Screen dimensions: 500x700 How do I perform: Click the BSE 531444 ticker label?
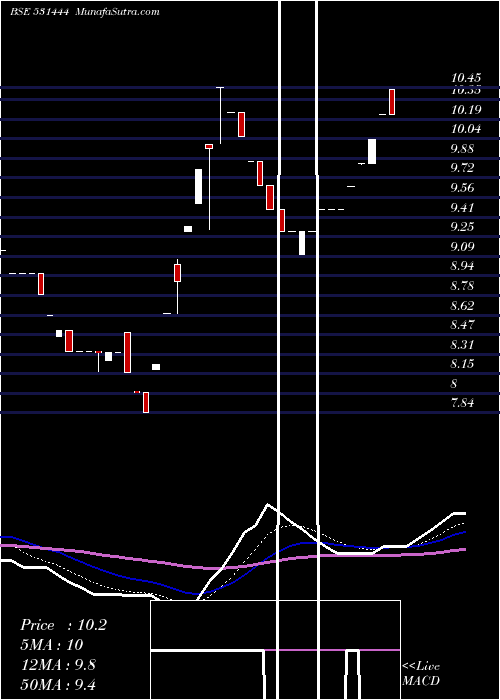(x=39, y=12)
